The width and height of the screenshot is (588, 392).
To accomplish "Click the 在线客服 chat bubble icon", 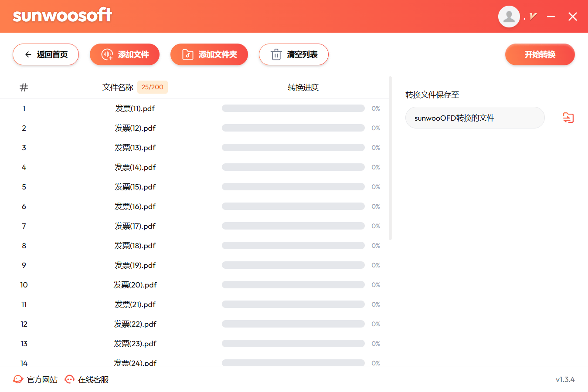I will [69, 379].
